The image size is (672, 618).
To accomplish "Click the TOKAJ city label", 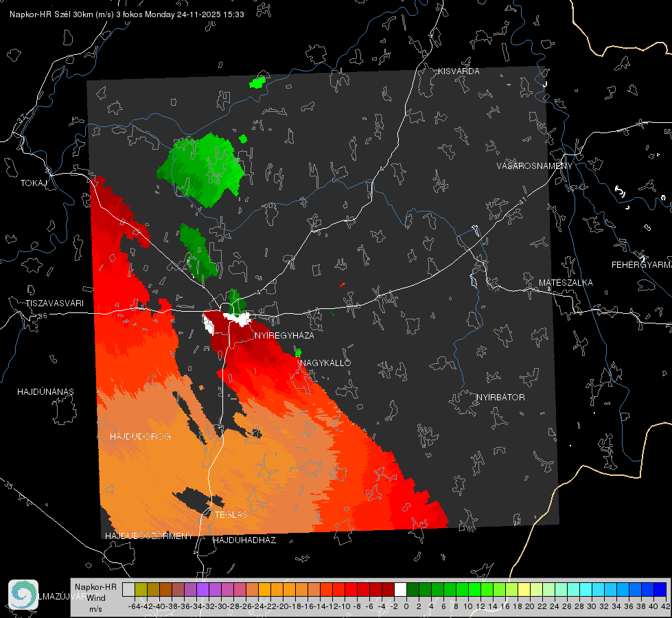I will click(x=34, y=183).
